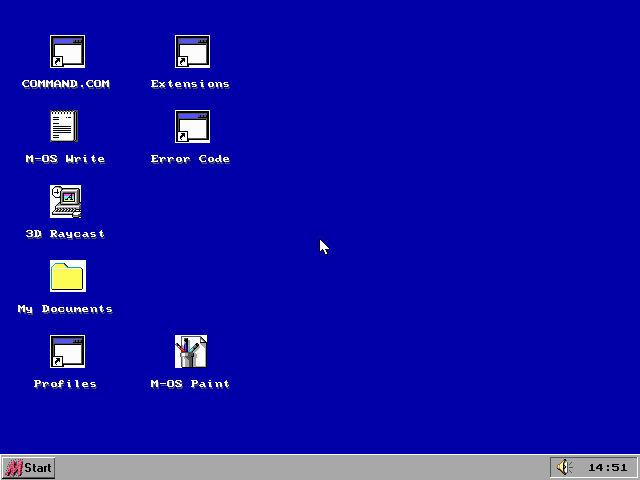Open the My Documents folder icon
Viewport: 640px width, 480px height.
[x=68, y=276]
